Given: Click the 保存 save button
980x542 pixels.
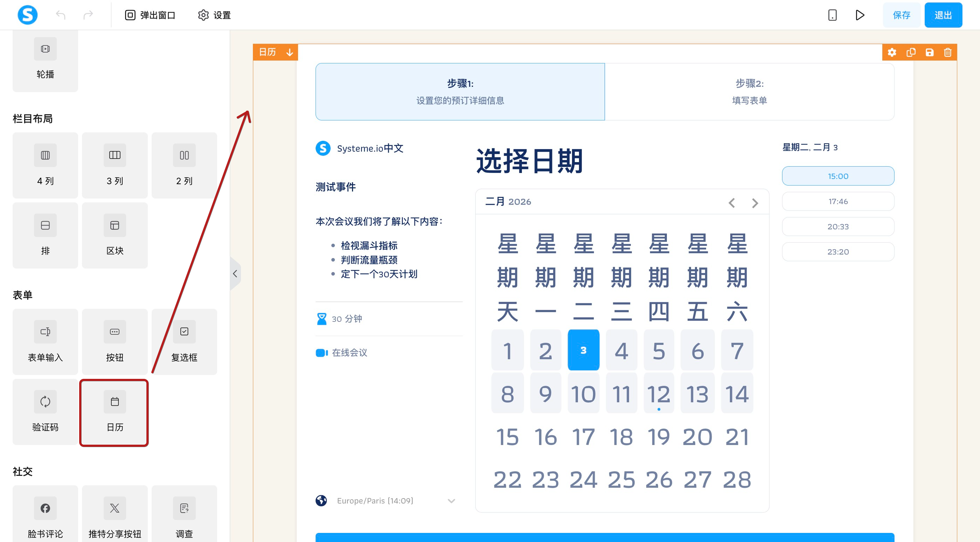Looking at the screenshot, I should tap(901, 15).
